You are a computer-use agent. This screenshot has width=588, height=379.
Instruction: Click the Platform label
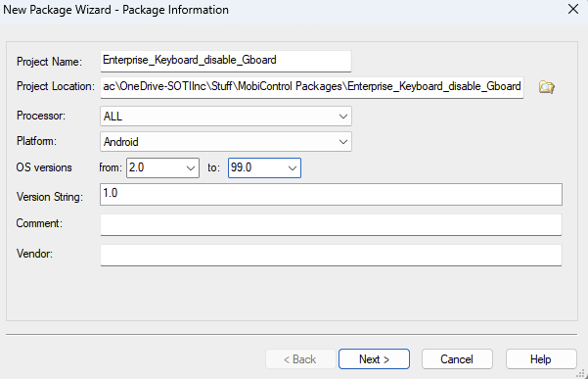point(36,141)
